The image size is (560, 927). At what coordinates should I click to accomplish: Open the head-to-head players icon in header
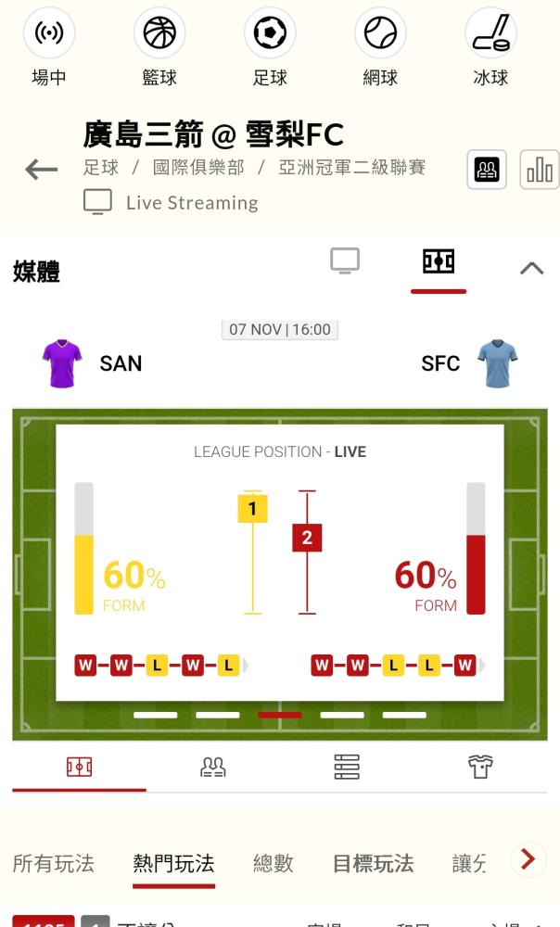point(487,170)
